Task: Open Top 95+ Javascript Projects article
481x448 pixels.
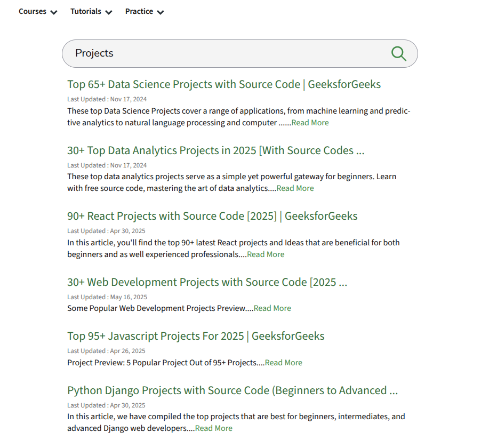Action: coord(196,336)
